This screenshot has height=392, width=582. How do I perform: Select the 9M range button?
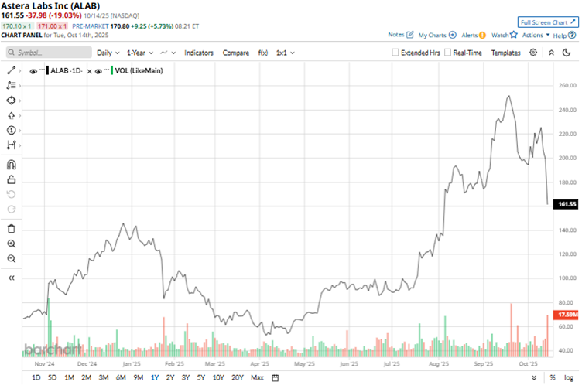tap(138, 377)
